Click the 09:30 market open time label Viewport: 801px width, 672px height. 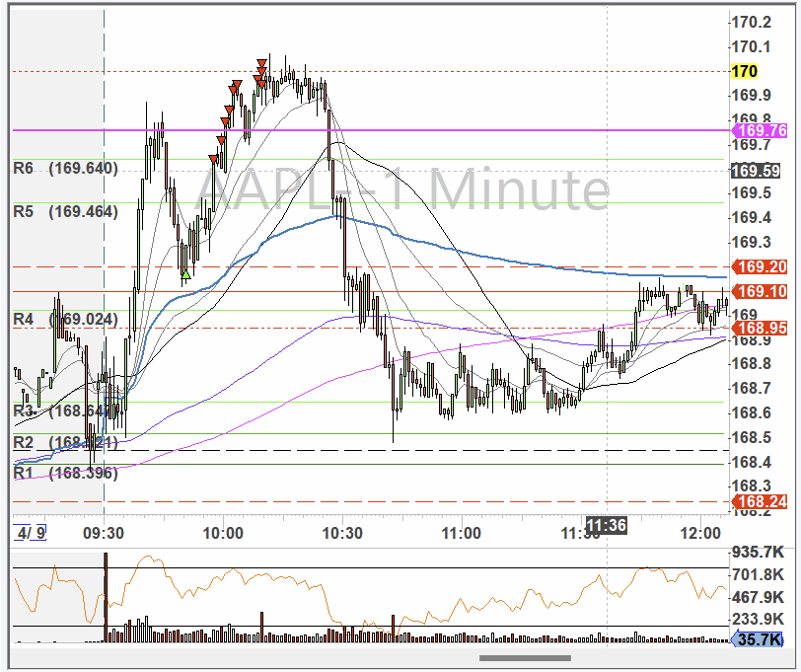(104, 534)
